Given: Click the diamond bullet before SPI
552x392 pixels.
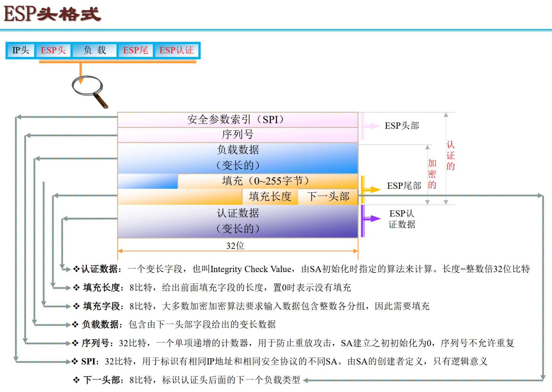Looking at the screenshot, I should 75,361.
